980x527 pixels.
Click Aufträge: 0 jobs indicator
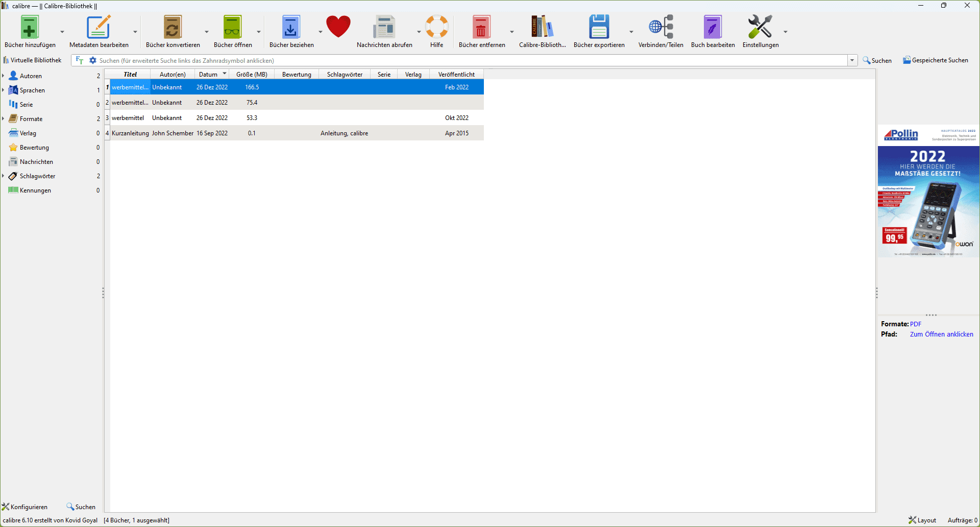[x=962, y=520]
